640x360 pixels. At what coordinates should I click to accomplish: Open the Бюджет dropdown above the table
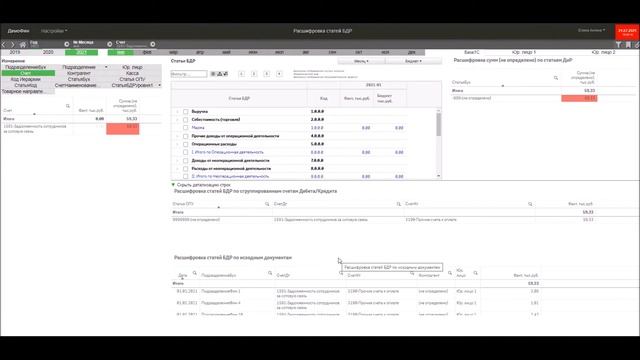[413, 61]
